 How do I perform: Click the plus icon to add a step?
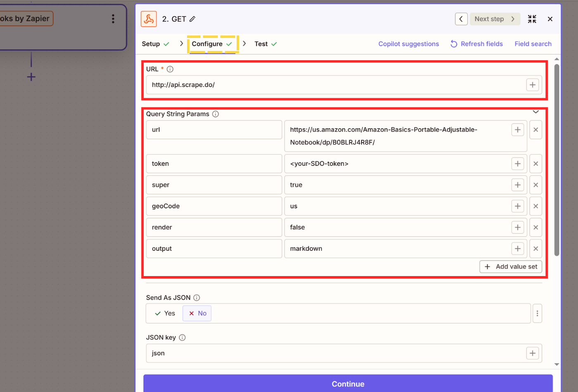point(31,77)
